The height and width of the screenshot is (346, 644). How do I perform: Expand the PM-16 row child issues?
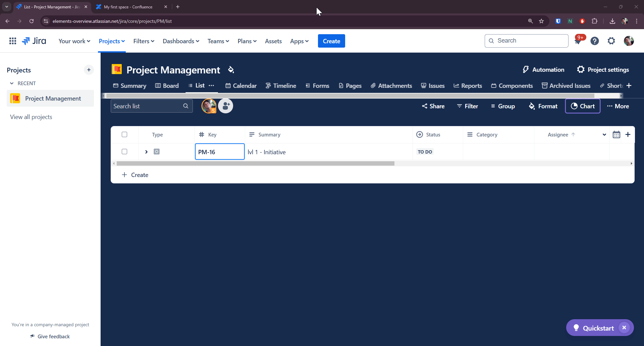click(x=146, y=152)
